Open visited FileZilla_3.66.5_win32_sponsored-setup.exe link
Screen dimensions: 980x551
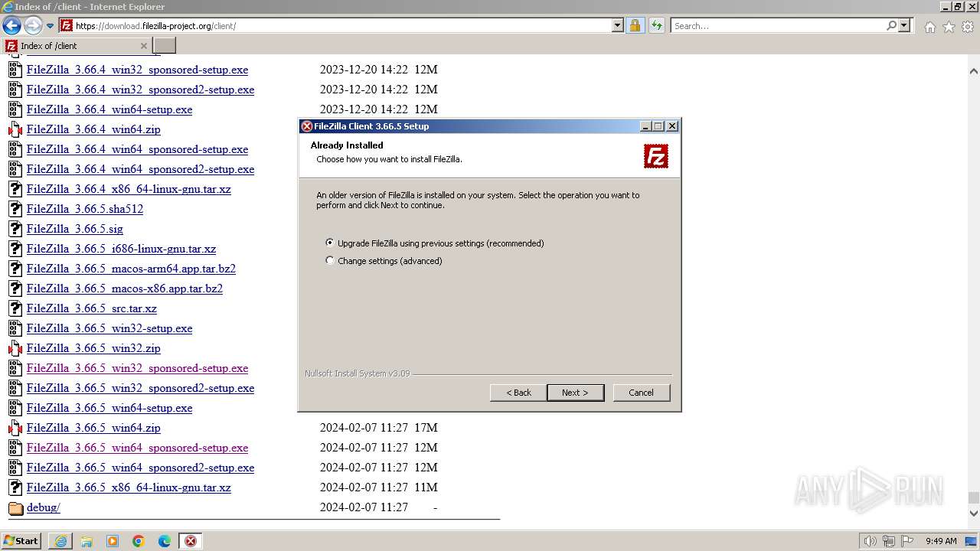pyautogui.click(x=137, y=368)
